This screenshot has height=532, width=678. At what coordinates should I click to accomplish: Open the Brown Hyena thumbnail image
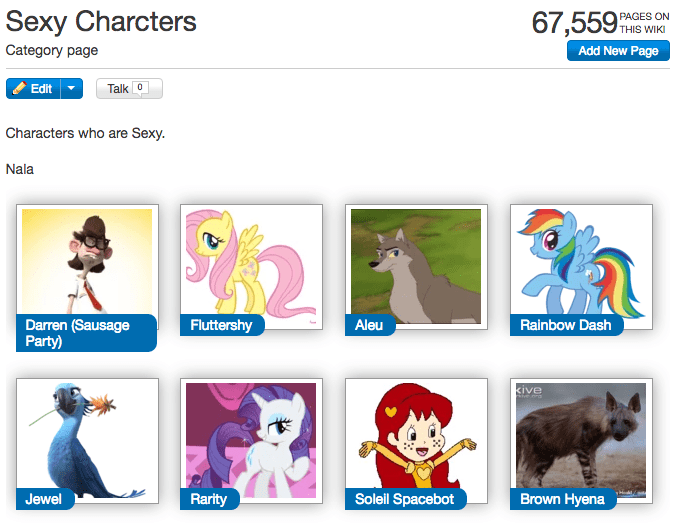(x=581, y=435)
